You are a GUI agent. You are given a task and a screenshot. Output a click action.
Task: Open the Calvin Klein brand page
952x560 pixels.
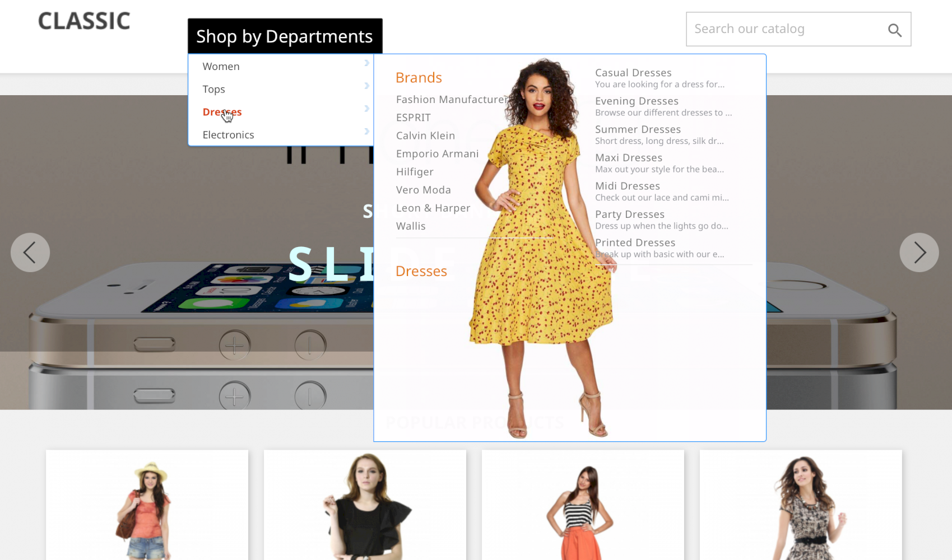coord(425,135)
